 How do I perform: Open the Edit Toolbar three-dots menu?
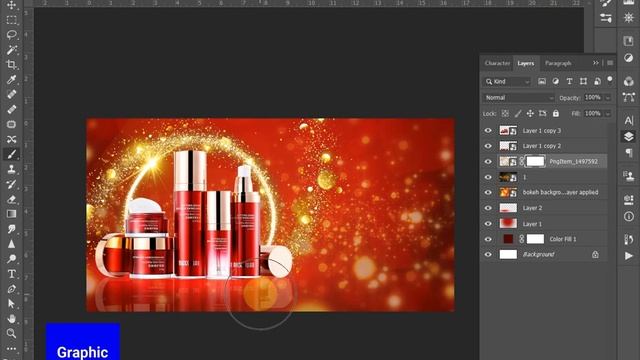point(11,349)
